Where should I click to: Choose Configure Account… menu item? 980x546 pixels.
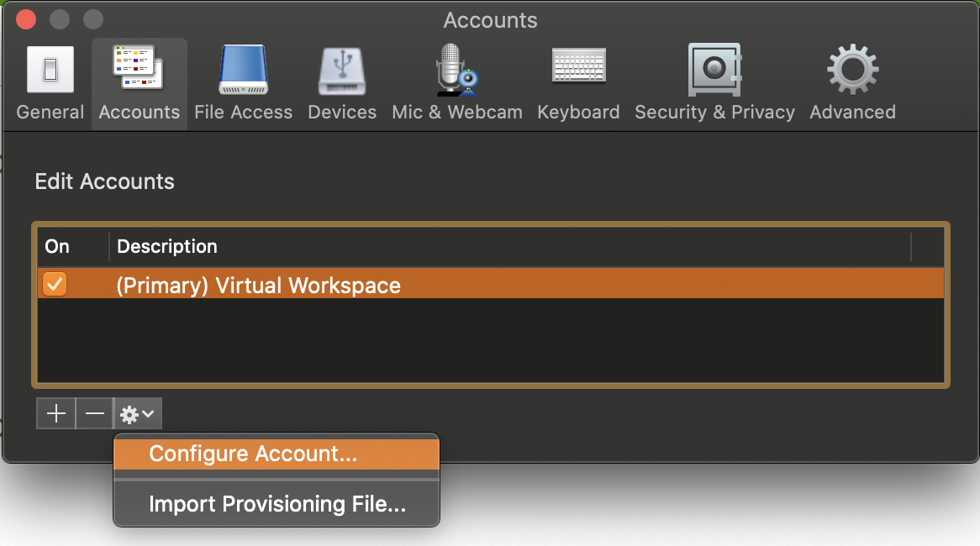[x=253, y=454]
